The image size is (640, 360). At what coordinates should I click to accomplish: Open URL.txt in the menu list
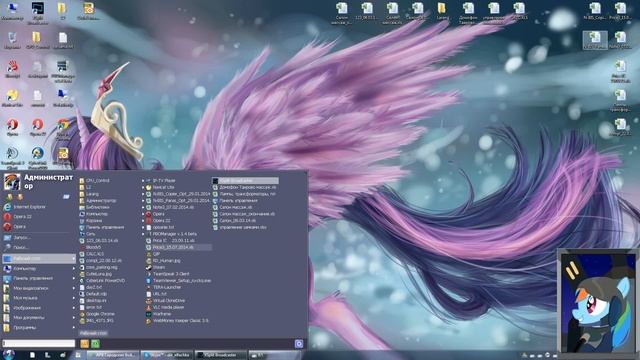click(156, 294)
